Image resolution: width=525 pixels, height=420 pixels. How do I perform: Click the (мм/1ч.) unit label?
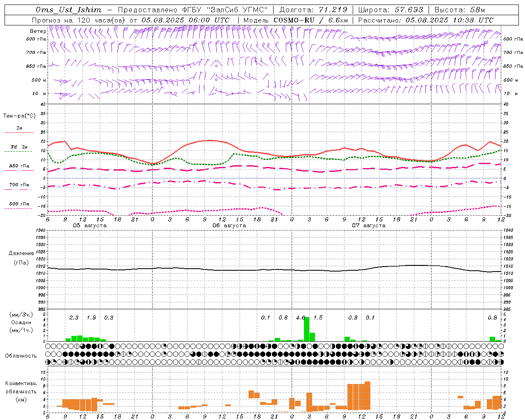tap(21, 330)
